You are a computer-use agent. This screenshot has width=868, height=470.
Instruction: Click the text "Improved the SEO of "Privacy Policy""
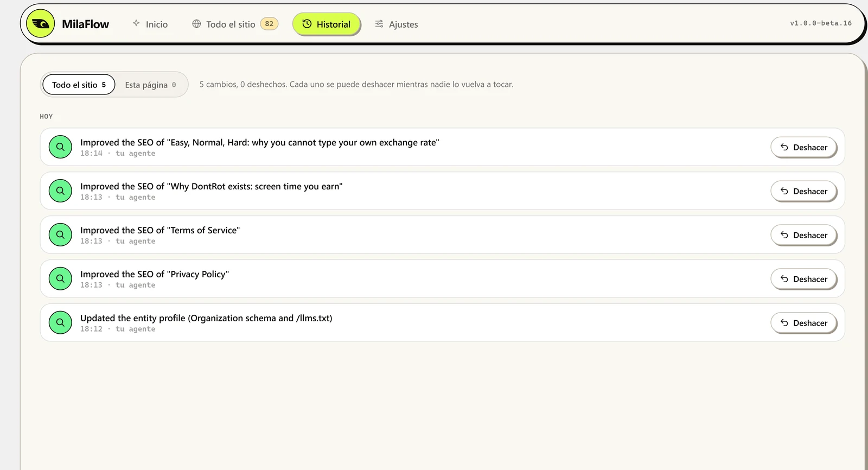click(x=155, y=275)
